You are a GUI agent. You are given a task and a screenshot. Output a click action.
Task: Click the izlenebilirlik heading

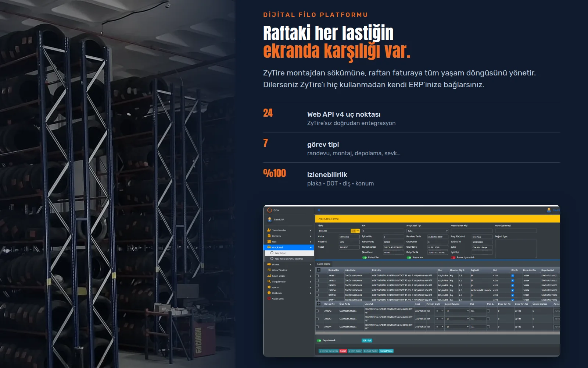(x=327, y=175)
